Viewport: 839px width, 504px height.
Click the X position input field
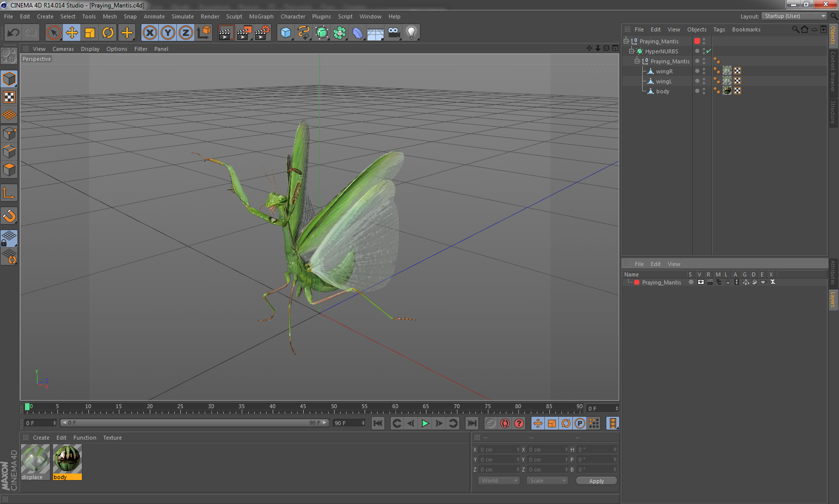(x=499, y=450)
